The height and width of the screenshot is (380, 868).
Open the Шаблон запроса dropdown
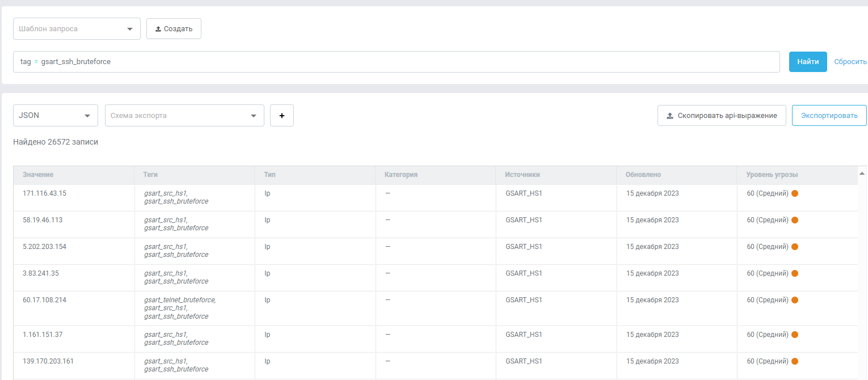(77, 29)
